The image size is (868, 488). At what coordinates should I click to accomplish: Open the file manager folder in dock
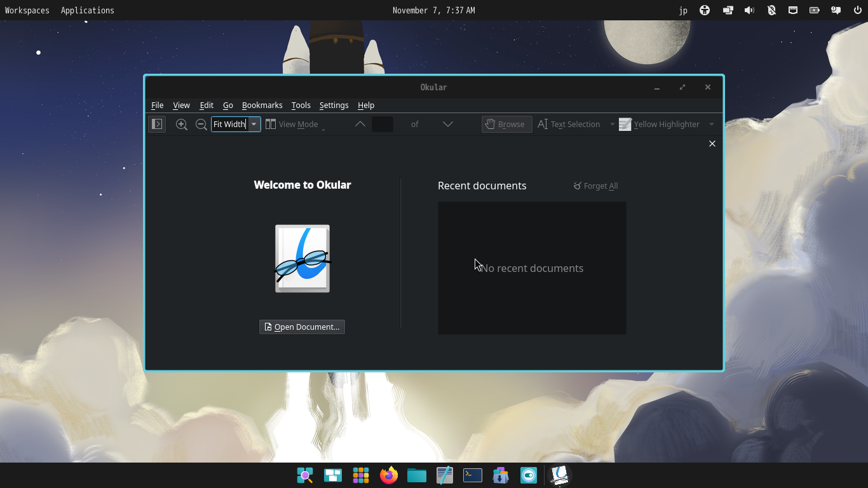coord(417,475)
